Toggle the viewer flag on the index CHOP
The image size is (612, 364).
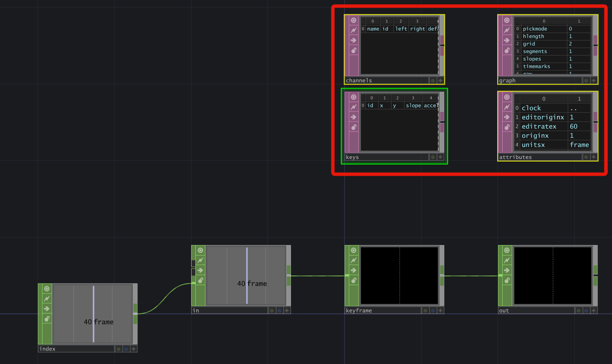(46, 288)
